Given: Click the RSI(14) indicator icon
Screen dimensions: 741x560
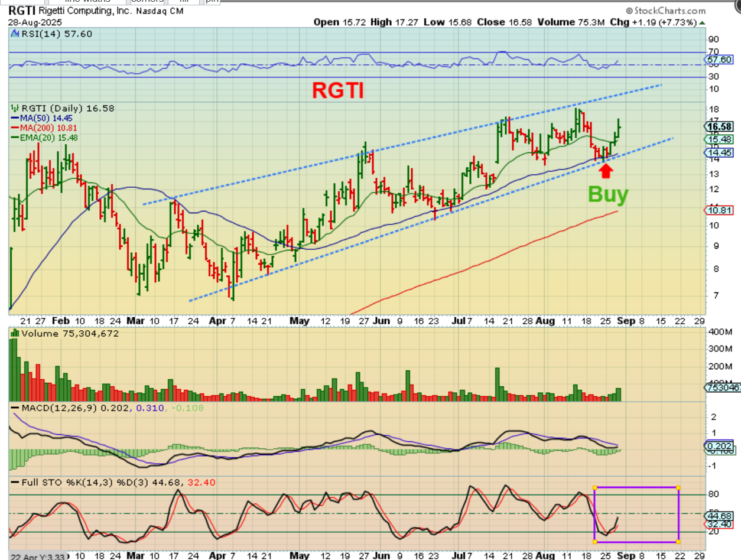Looking at the screenshot, I should pyautogui.click(x=14, y=34).
